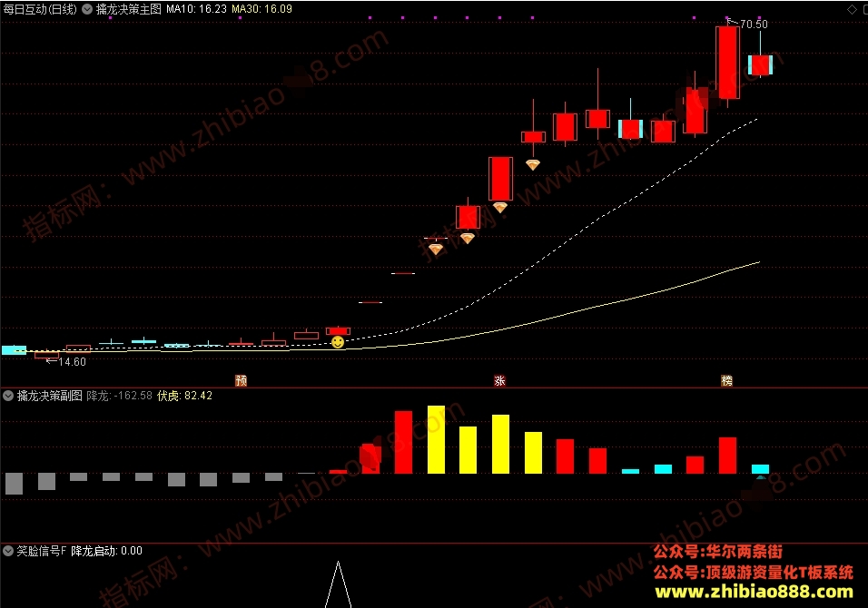Click the 擒龙决策副图 indicator name
This screenshot has height=608, width=868.
[x=49, y=396]
